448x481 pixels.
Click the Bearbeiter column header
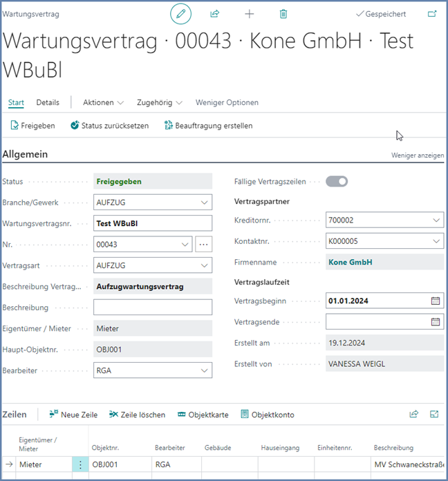coord(169,448)
